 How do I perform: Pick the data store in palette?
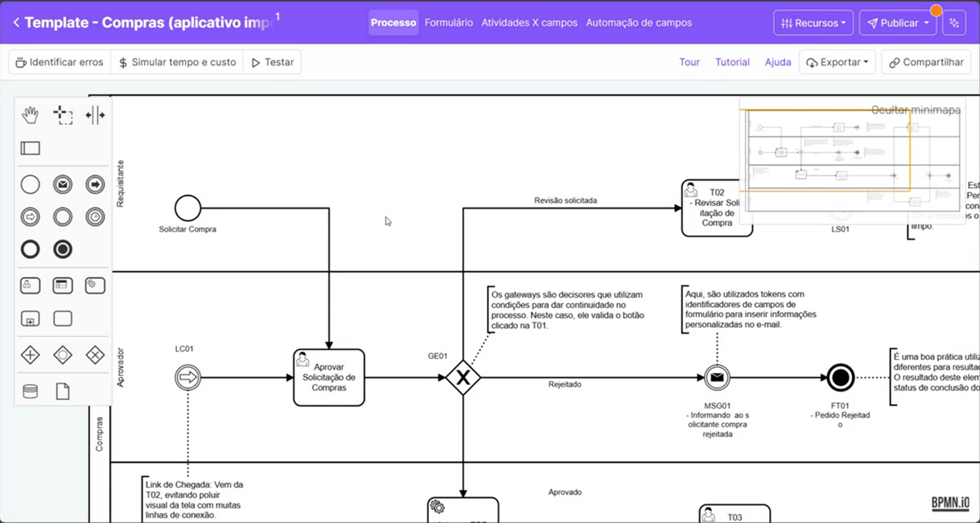pyautogui.click(x=30, y=391)
